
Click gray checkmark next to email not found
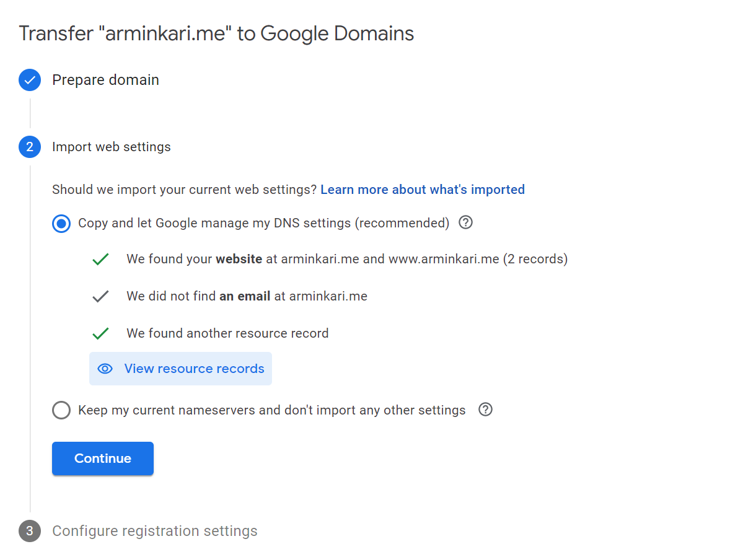(x=100, y=296)
